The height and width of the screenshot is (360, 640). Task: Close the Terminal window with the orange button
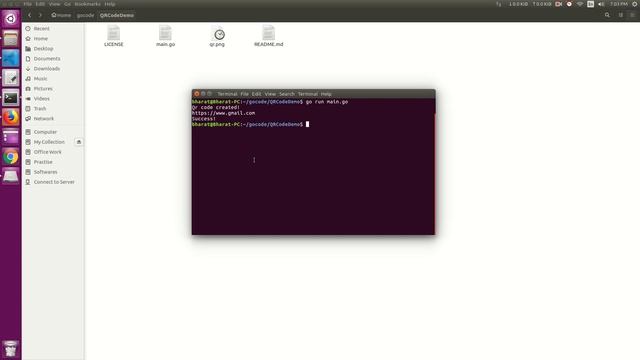coord(197,94)
